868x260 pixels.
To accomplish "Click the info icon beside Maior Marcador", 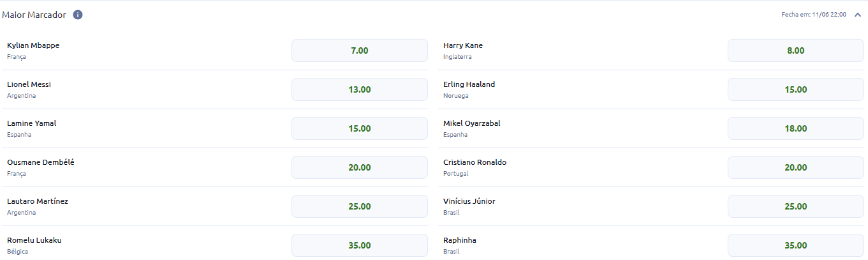I will (78, 15).
